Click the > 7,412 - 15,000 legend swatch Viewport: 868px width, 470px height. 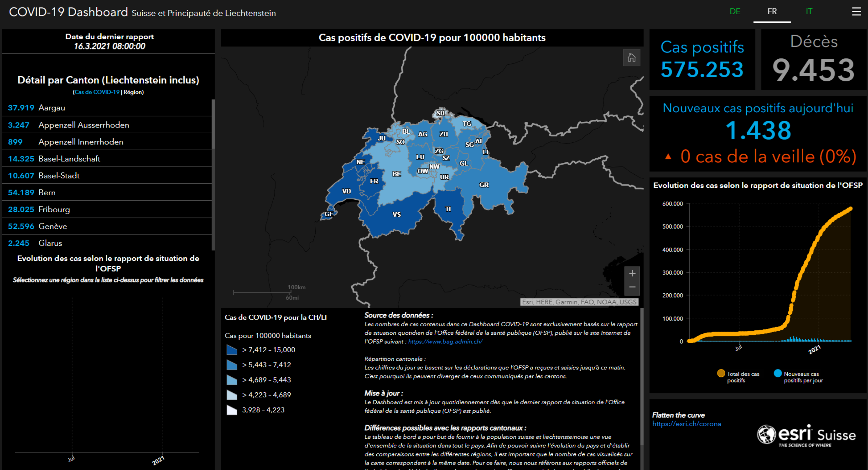pyautogui.click(x=232, y=350)
